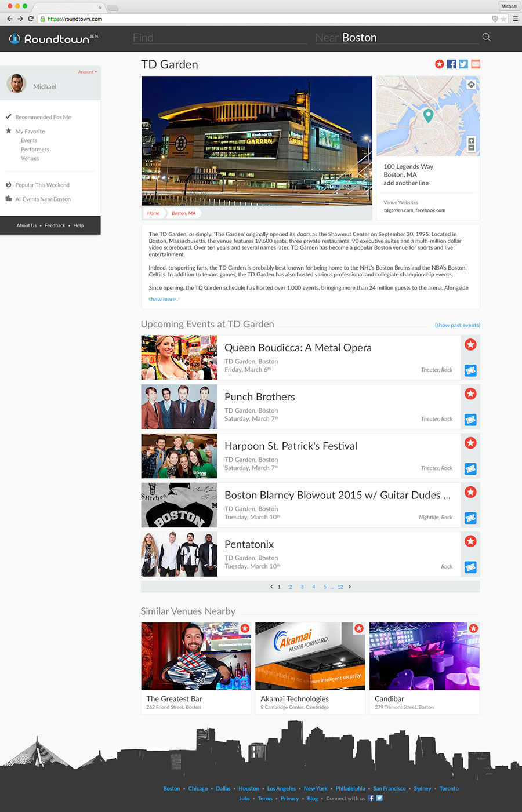Viewport: 522px width, 812px height.
Task: Get tickets for Pentatonix
Action: pyautogui.click(x=470, y=567)
